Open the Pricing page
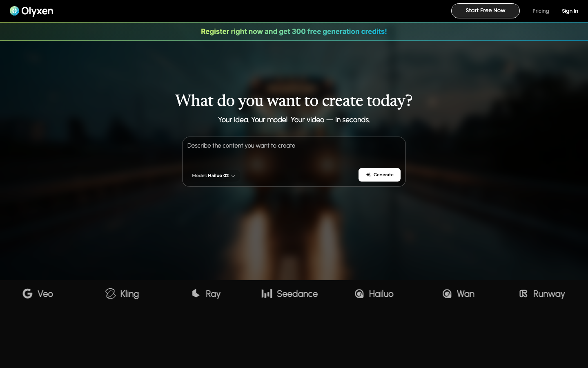 coord(541,11)
